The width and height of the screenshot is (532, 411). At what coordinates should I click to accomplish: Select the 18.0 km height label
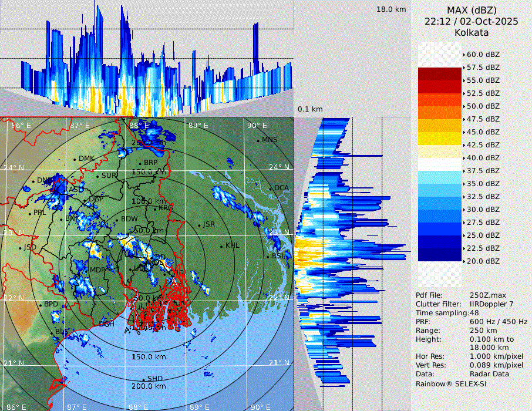391,9
